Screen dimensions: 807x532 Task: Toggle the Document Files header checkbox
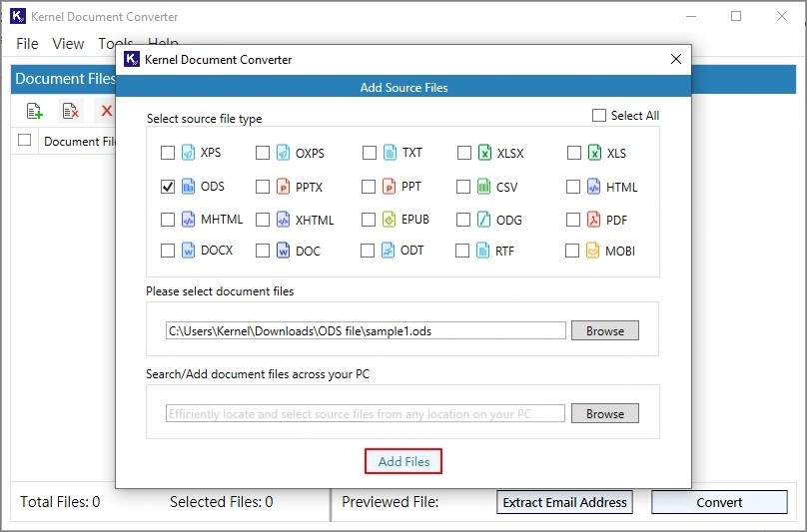(x=24, y=140)
